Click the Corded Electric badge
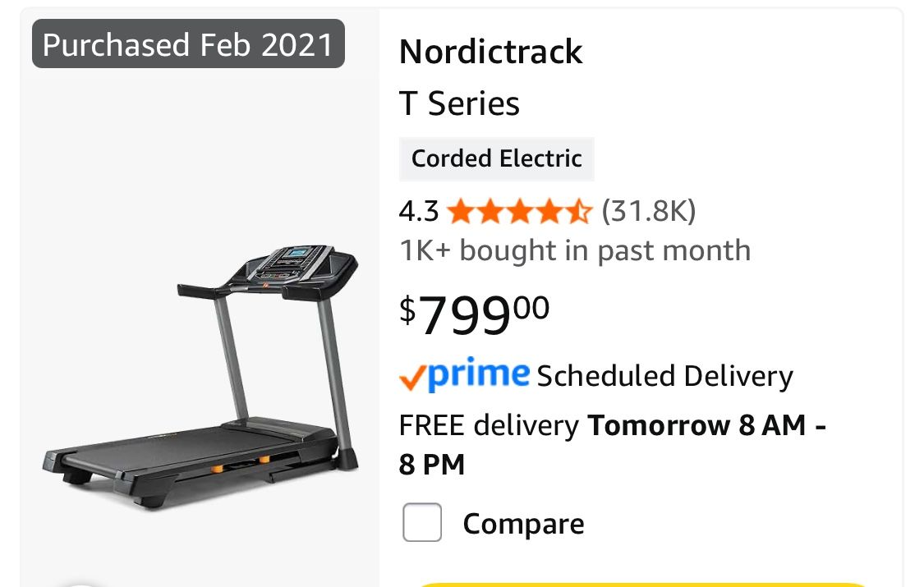Screen dimensions: 924x587 tap(496, 158)
